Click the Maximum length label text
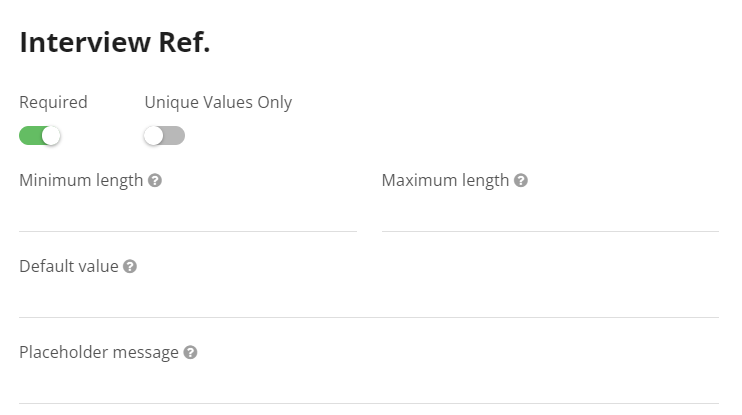 (x=445, y=181)
